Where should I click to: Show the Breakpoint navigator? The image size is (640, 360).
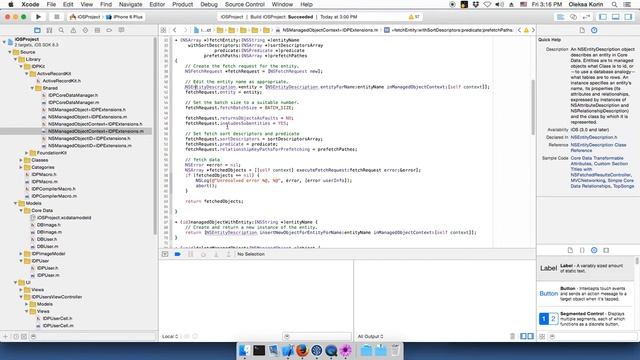pyautogui.click(x=109, y=30)
